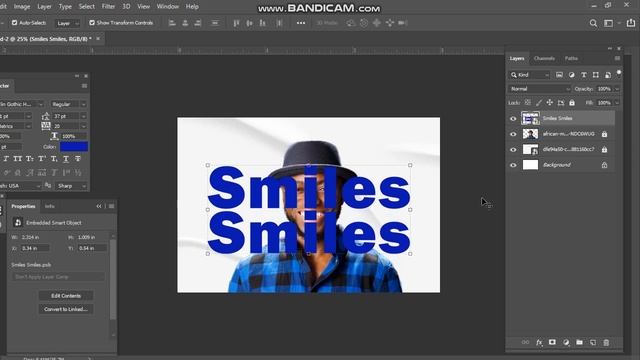The height and width of the screenshot is (360, 640).
Task: Click the Edit Contents button
Action: tap(66, 296)
